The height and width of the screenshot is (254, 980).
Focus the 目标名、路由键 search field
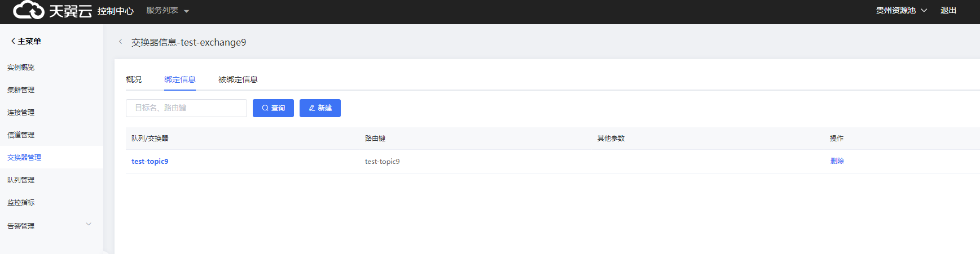point(186,108)
